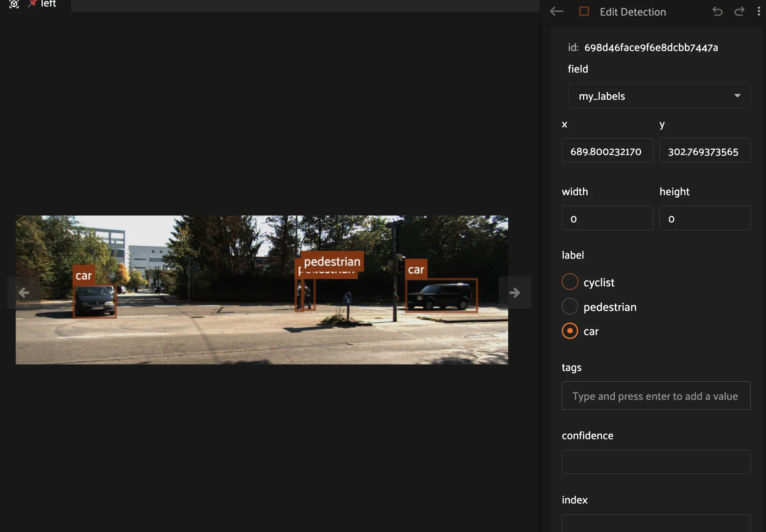Click the orange detection box icon
Screen dimensions: 766x532
click(584, 12)
